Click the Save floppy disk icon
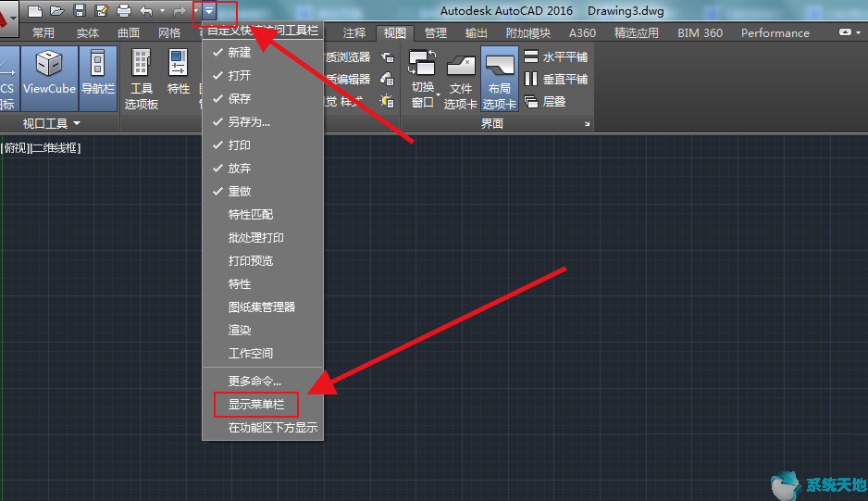This screenshot has height=501, width=868. coord(80,10)
